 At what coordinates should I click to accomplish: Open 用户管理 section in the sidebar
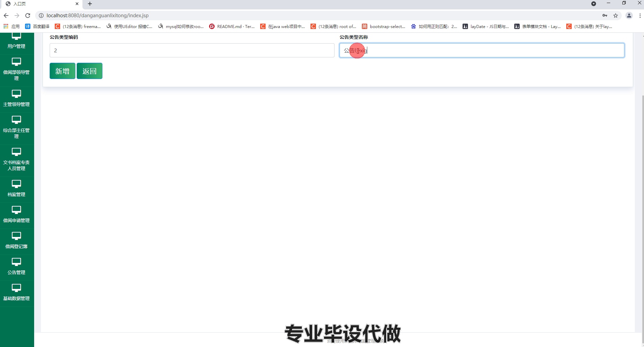point(16,42)
